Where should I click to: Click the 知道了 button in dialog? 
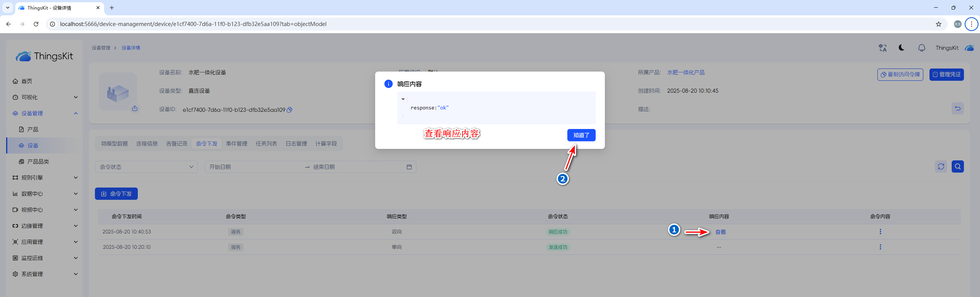pyautogui.click(x=581, y=135)
